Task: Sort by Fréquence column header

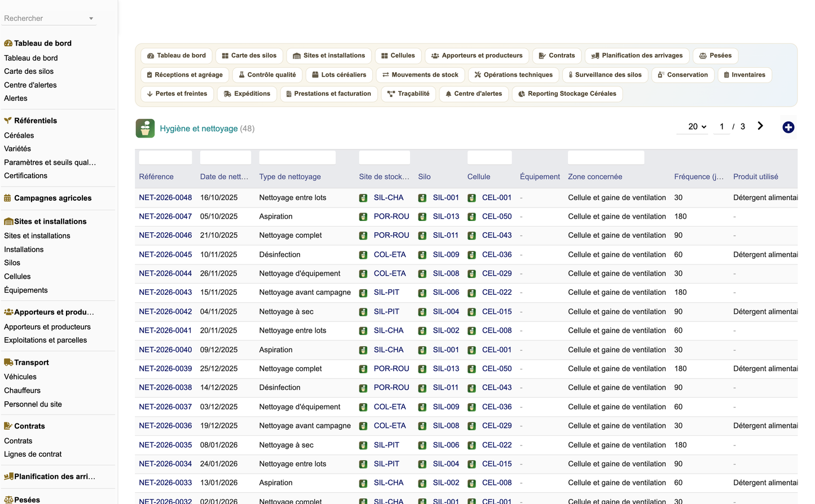Action: [699, 177]
